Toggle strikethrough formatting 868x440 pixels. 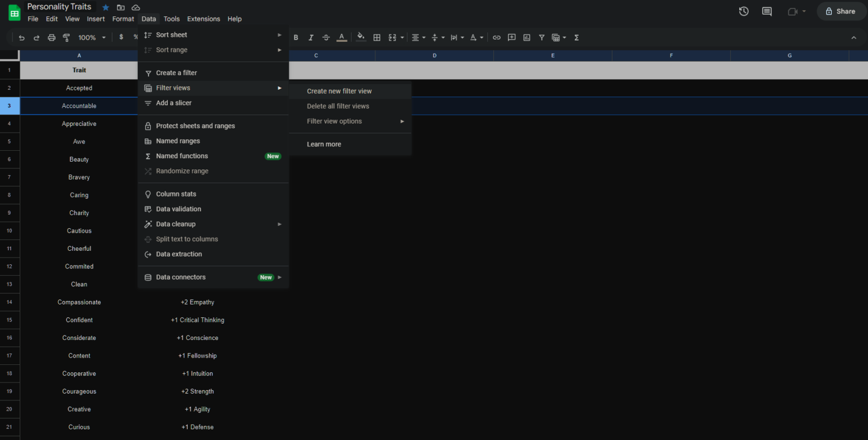[326, 38]
